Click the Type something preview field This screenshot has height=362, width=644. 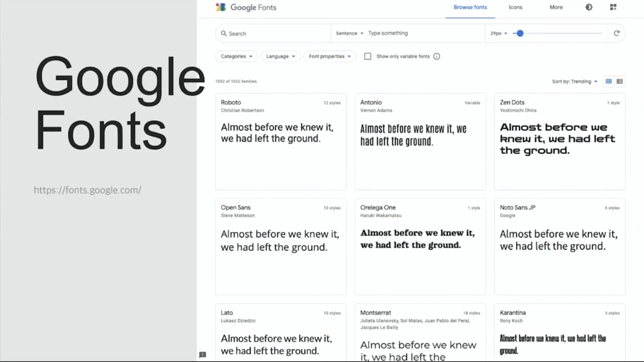pyautogui.click(x=425, y=33)
